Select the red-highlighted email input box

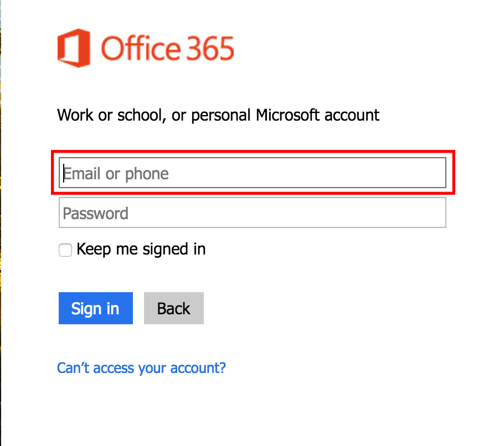click(252, 173)
